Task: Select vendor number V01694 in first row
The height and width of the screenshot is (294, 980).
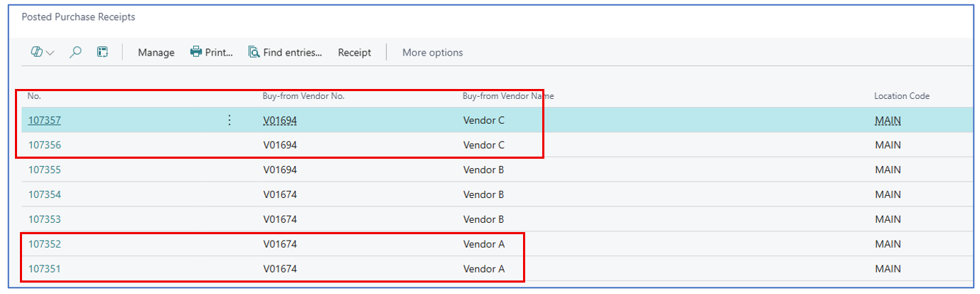Action: [x=280, y=120]
